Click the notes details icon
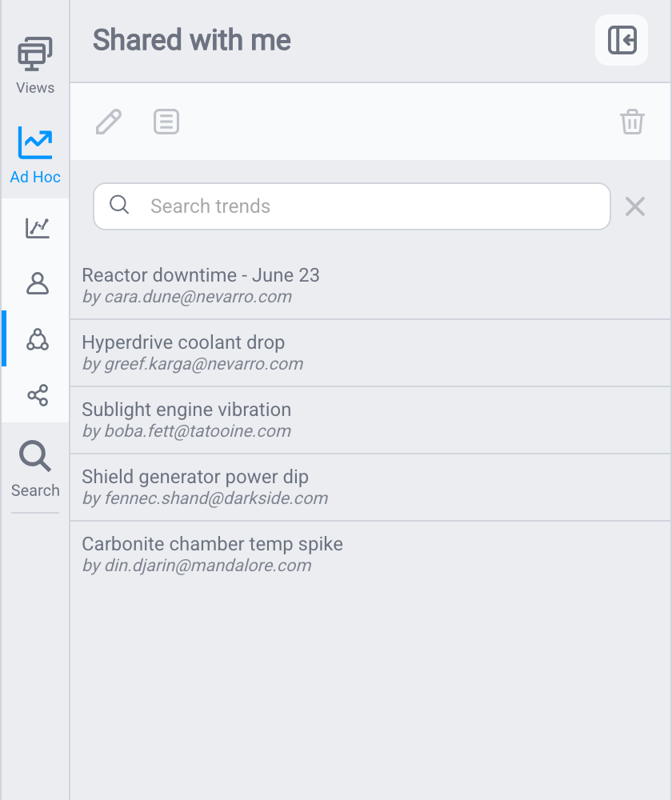672x800 pixels. 166,122
